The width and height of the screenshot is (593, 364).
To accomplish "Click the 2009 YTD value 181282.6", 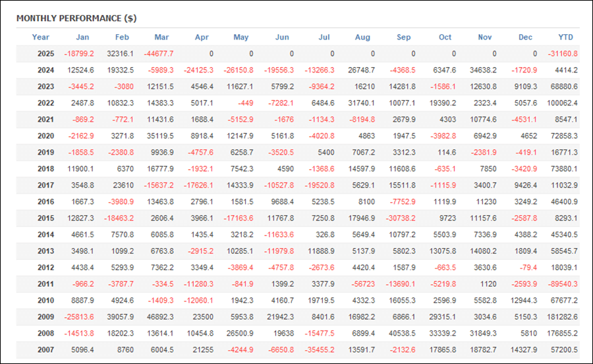I will pos(562,317).
